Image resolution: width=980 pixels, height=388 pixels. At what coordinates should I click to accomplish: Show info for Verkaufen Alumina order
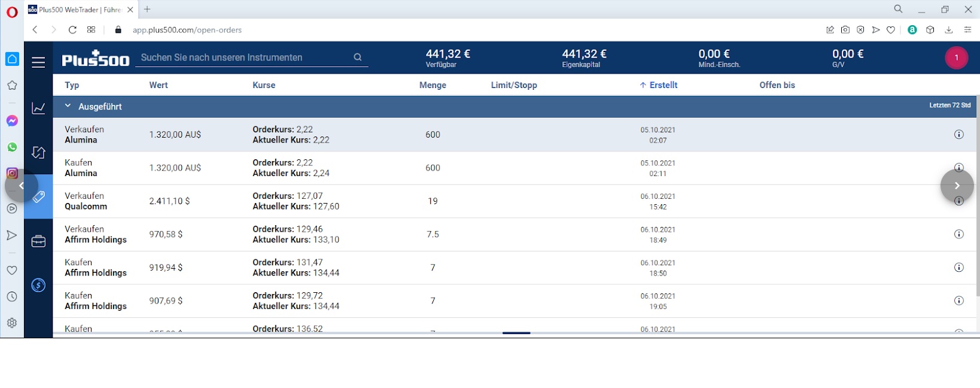click(x=958, y=135)
